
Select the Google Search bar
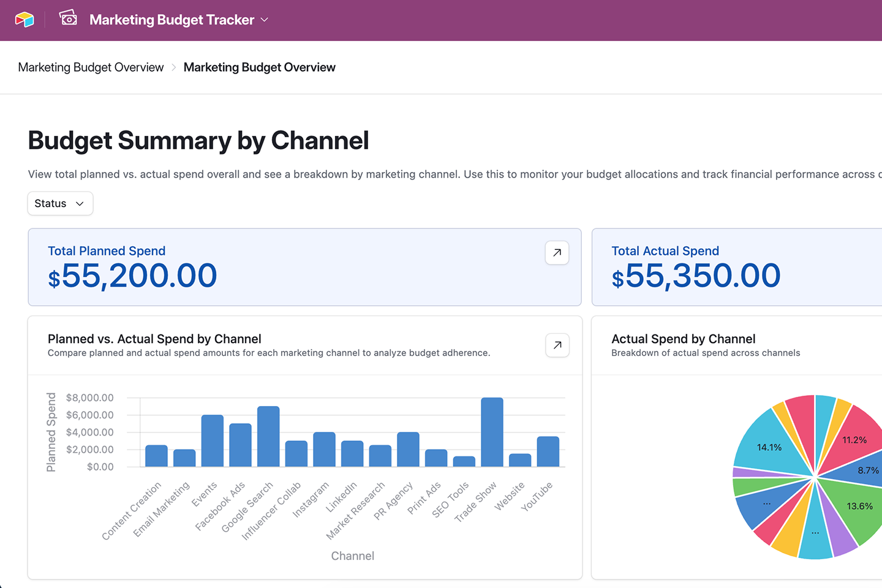(x=268, y=437)
